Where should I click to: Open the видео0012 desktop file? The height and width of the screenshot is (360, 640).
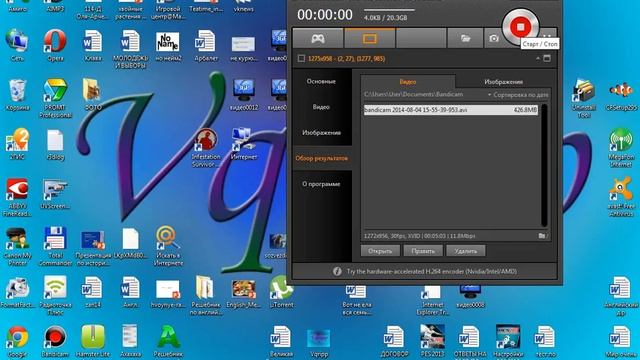point(244,95)
